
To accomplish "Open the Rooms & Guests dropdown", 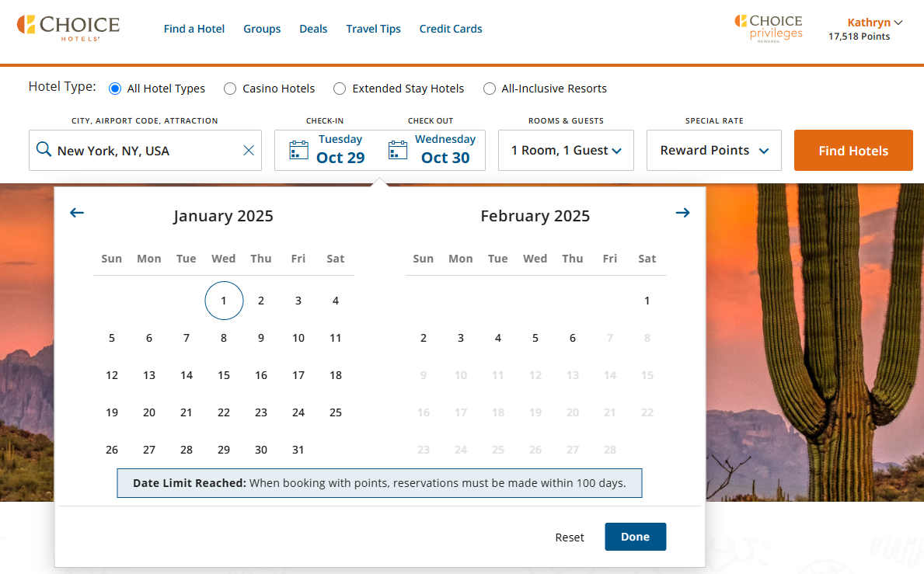I will (566, 150).
